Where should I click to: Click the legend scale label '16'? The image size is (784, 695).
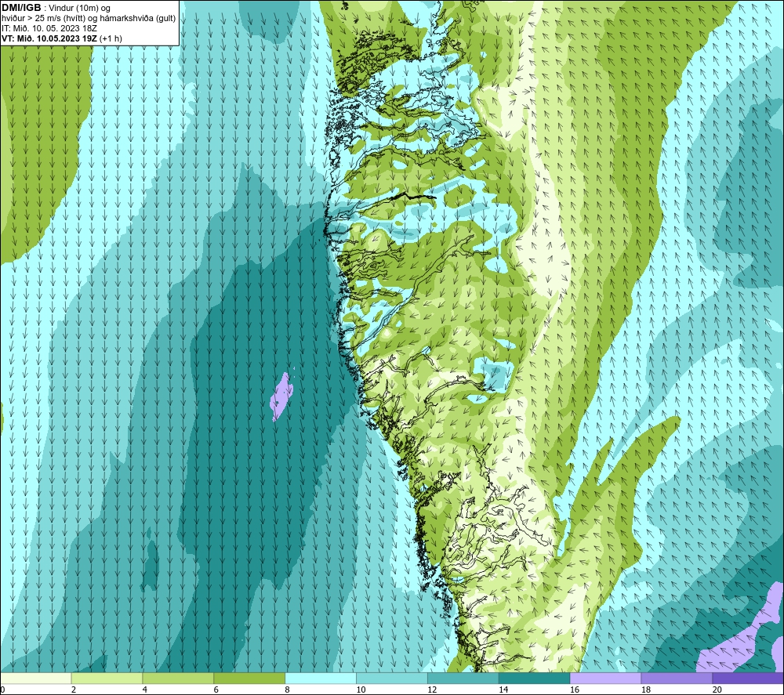coord(575,690)
